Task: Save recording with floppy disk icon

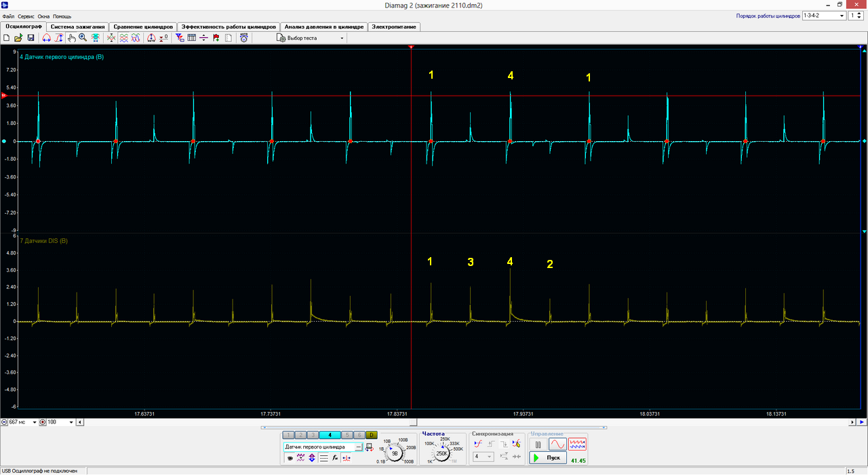Action: 31,38
